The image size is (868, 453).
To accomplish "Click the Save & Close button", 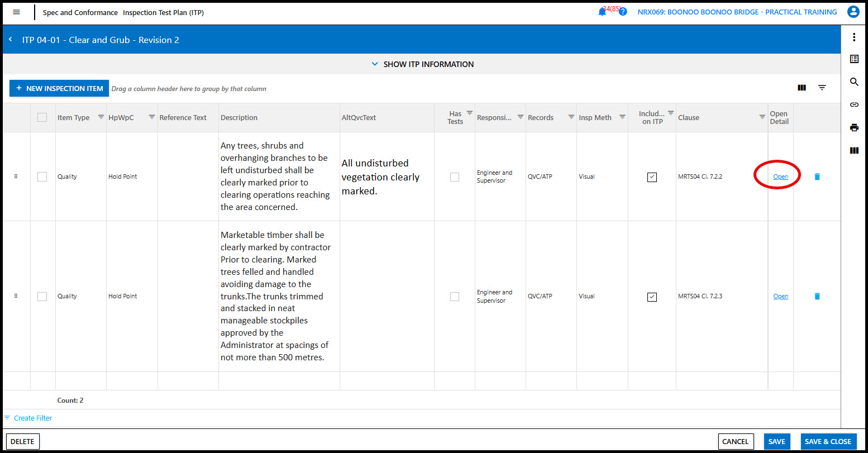I will click(828, 441).
